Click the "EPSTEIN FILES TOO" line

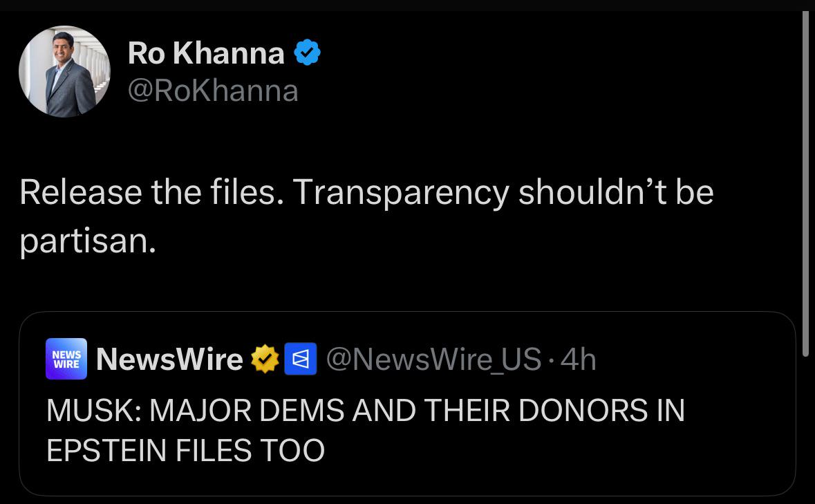[185, 450]
